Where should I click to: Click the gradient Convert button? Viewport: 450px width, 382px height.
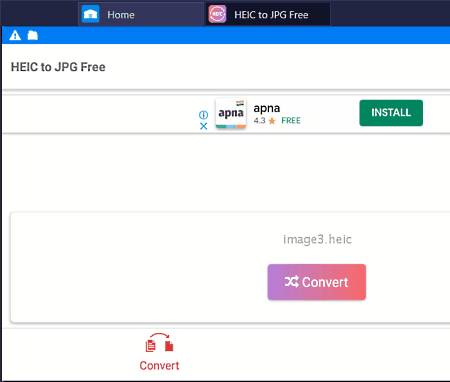click(x=317, y=282)
